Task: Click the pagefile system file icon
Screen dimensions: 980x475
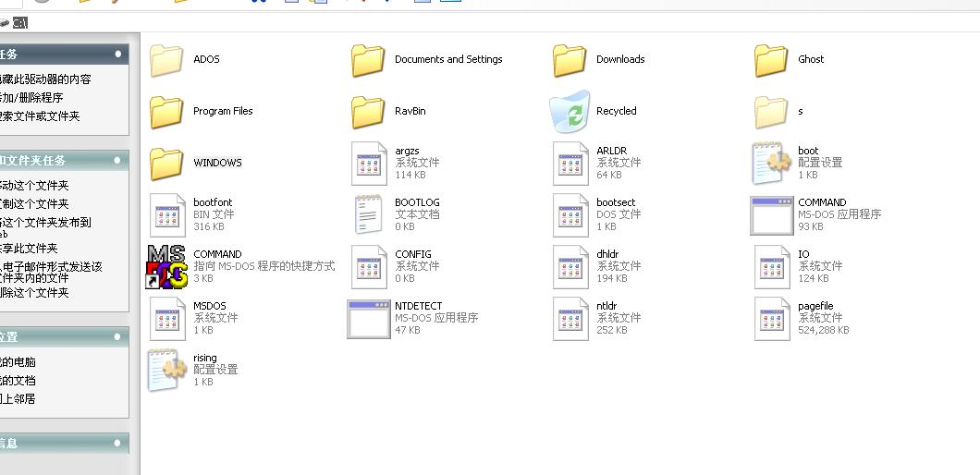Action: click(773, 320)
